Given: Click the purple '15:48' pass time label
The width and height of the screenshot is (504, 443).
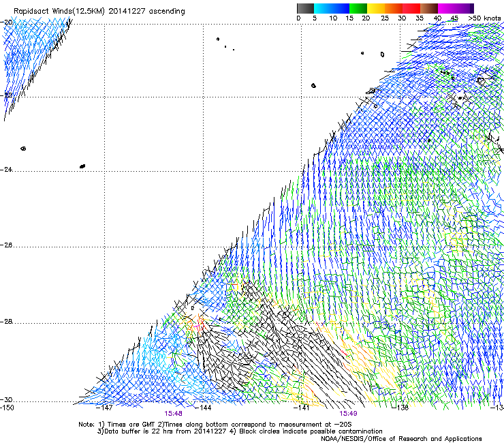Looking at the screenshot, I should click(x=173, y=414).
